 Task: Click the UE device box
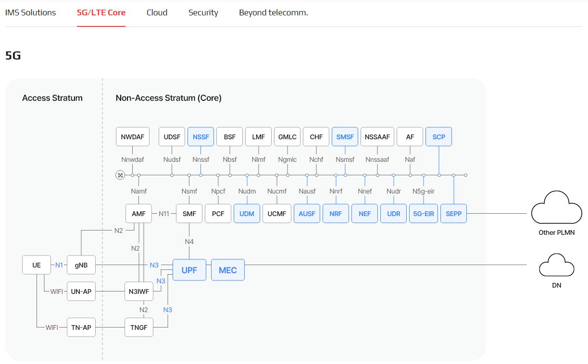[37, 265]
